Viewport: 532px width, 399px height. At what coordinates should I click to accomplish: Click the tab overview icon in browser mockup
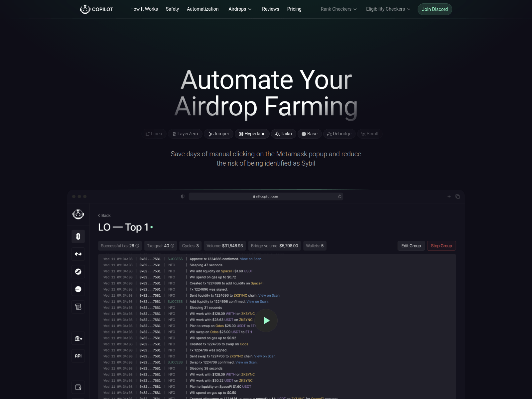point(458,197)
